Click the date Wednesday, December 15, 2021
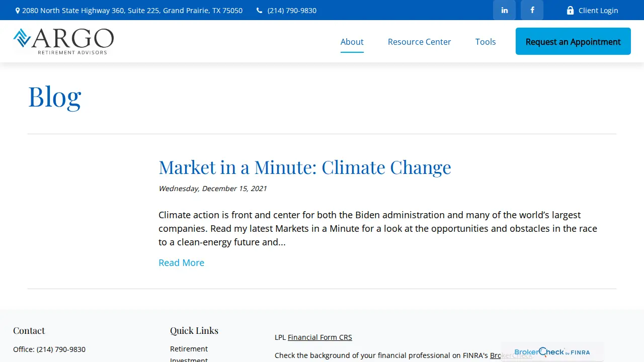The image size is (644, 362). click(x=212, y=189)
